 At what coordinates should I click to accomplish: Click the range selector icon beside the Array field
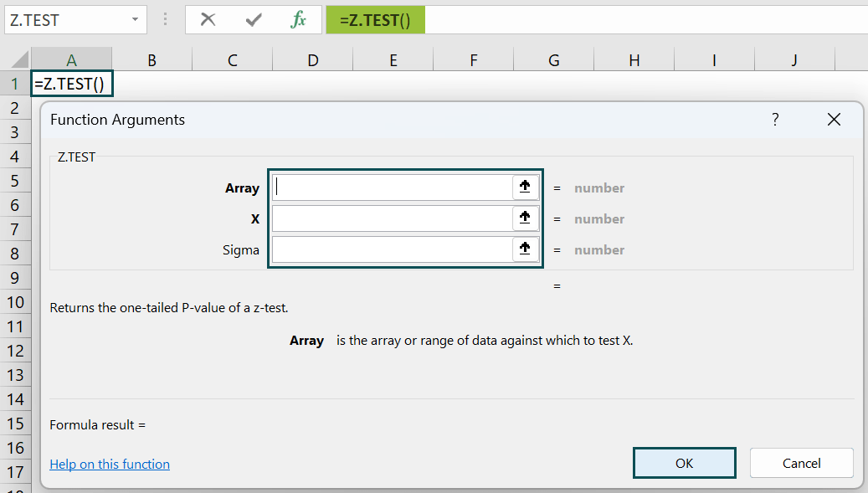525,187
